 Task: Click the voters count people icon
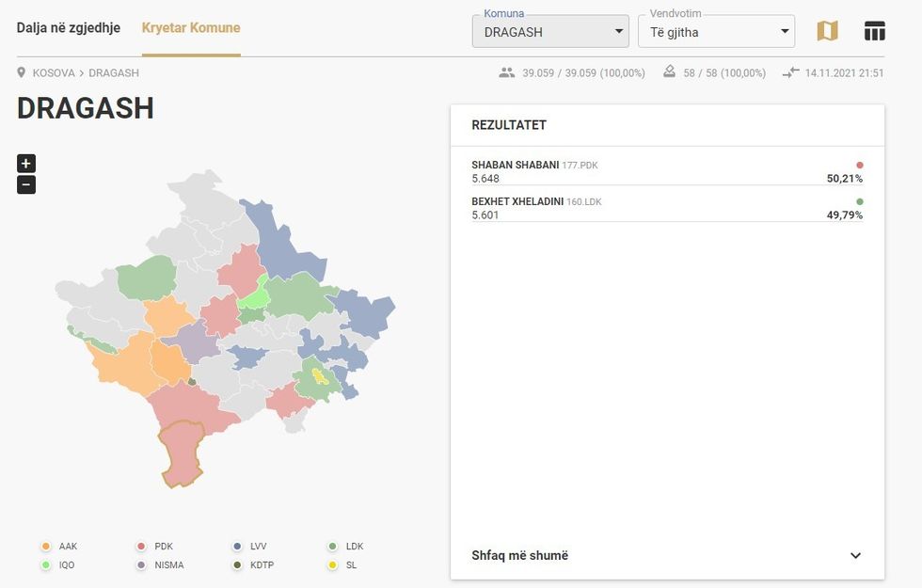(508, 72)
